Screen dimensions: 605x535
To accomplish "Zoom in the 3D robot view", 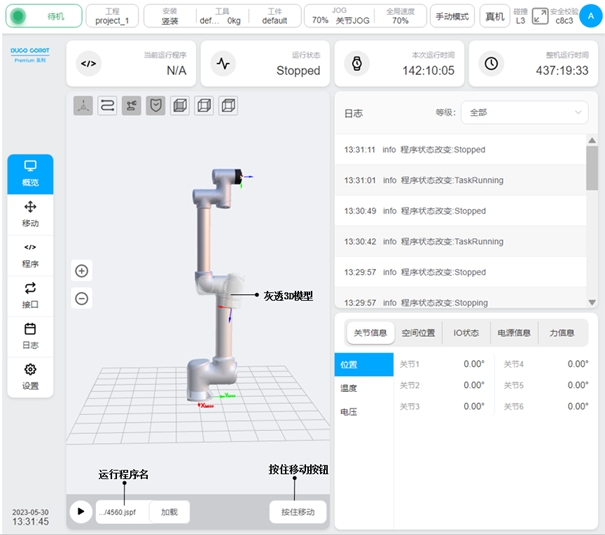I will [x=82, y=271].
